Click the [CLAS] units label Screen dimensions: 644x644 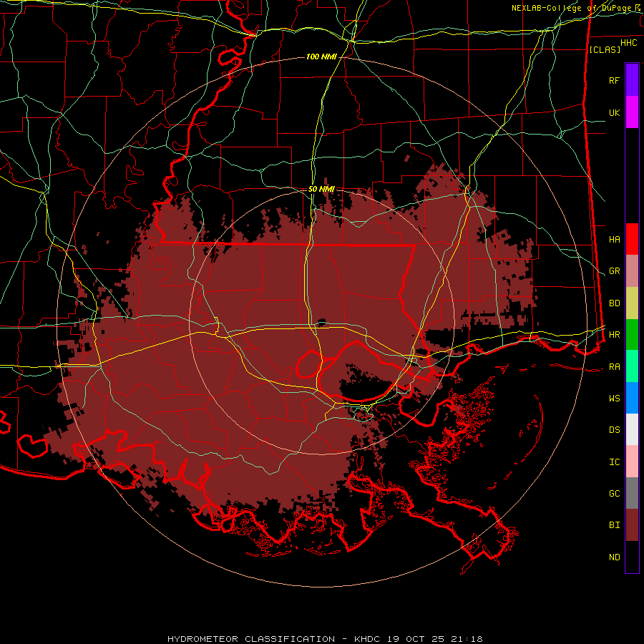point(605,49)
